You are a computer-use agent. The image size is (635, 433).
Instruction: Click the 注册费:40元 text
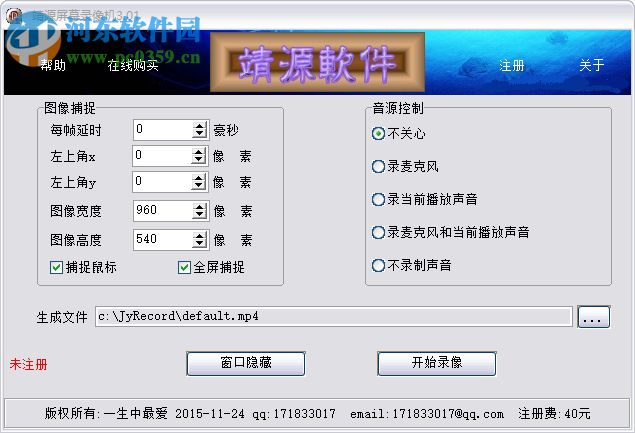coord(554,414)
